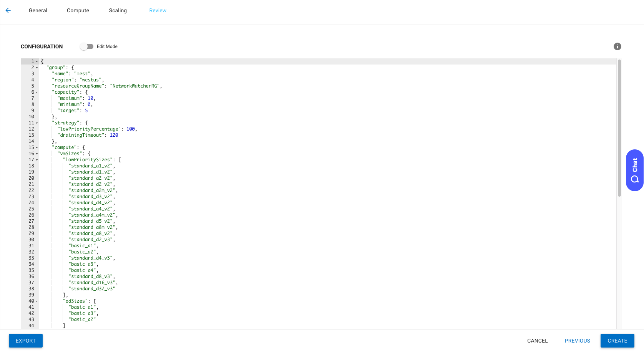Screen dimensions: 644x351
Task: Collapse the root object fold arrow on line 1
Action: tap(37, 61)
